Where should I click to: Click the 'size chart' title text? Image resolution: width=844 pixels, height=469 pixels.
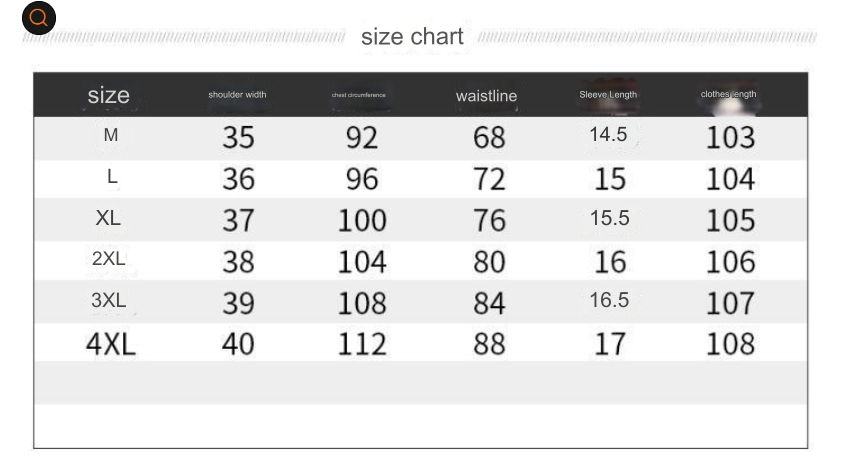pos(412,37)
